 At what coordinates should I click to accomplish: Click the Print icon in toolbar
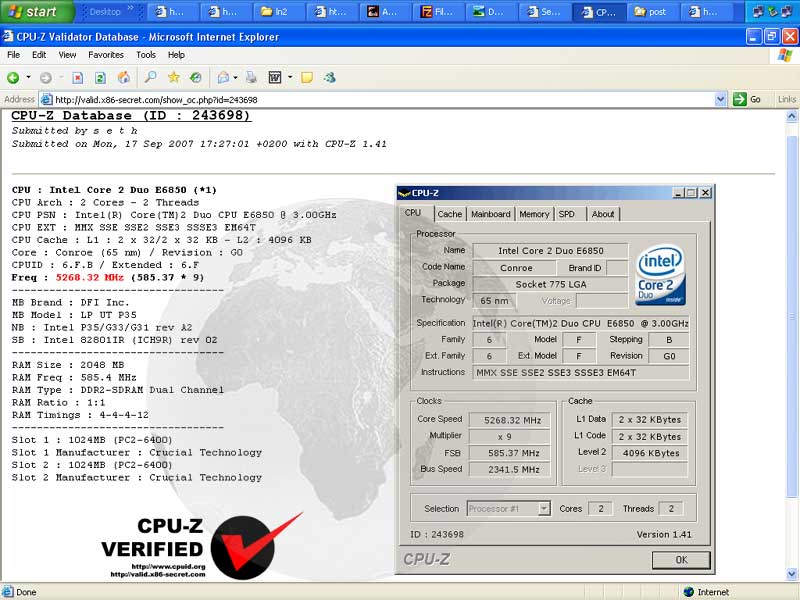pos(251,78)
